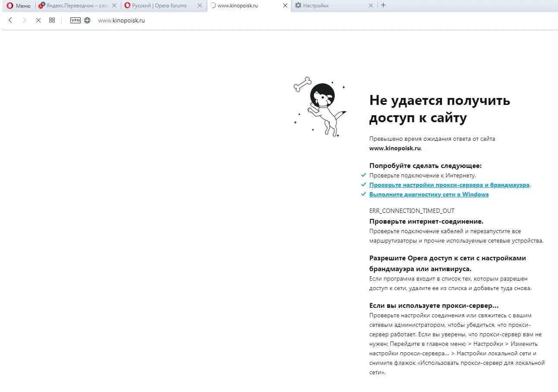
Task: Switch to Яндекс.Переводчик tab
Action: point(77,6)
